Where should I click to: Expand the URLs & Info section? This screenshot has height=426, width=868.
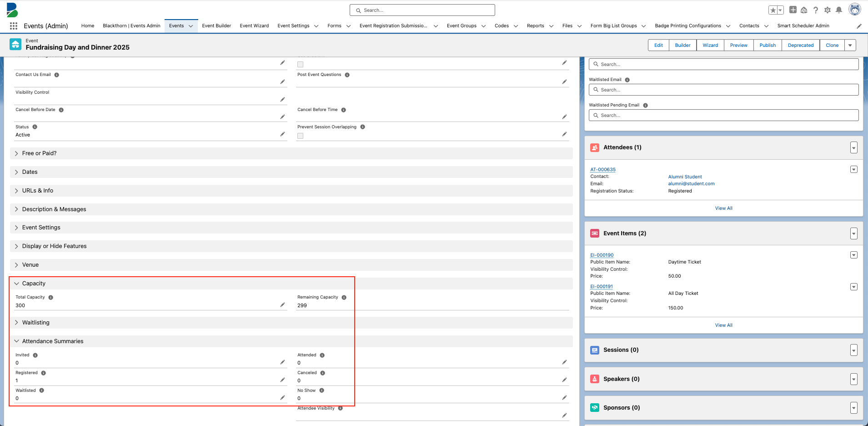point(291,191)
